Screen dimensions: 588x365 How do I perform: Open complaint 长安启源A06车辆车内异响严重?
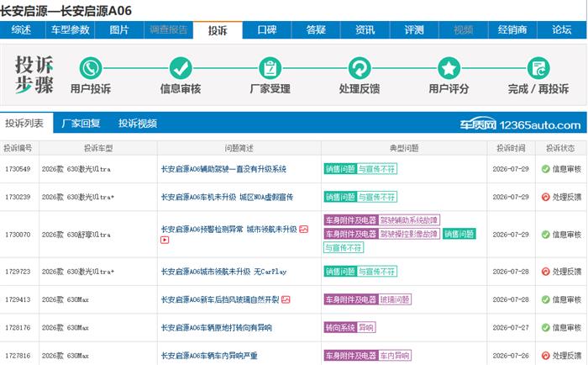point(209,355)
